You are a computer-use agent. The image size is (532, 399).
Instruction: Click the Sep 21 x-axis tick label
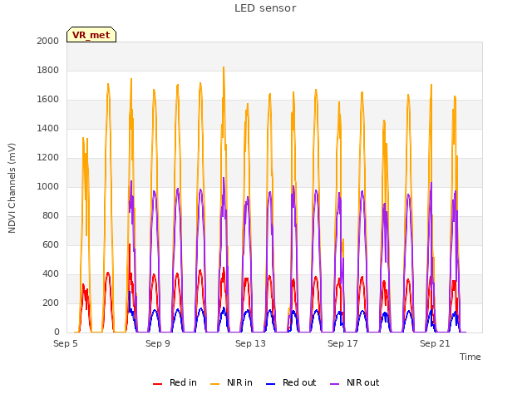(435, 343)
